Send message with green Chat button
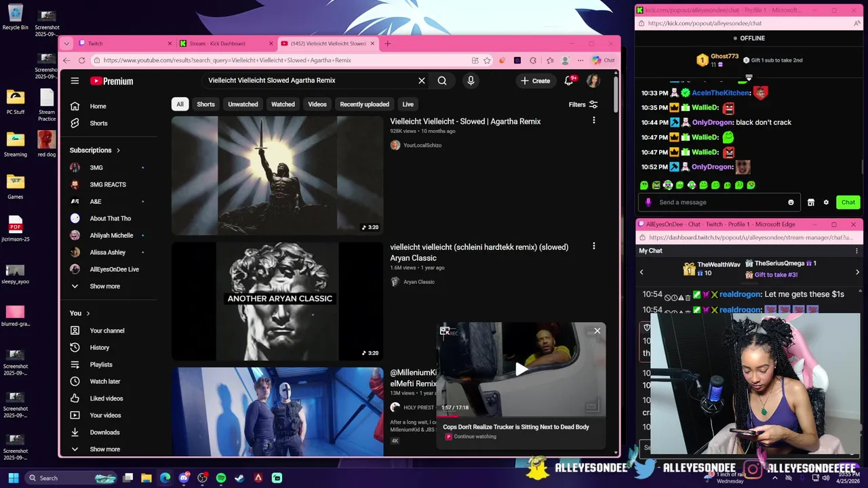The height and width of the screenshot is (488, 868). coord(848,202)
